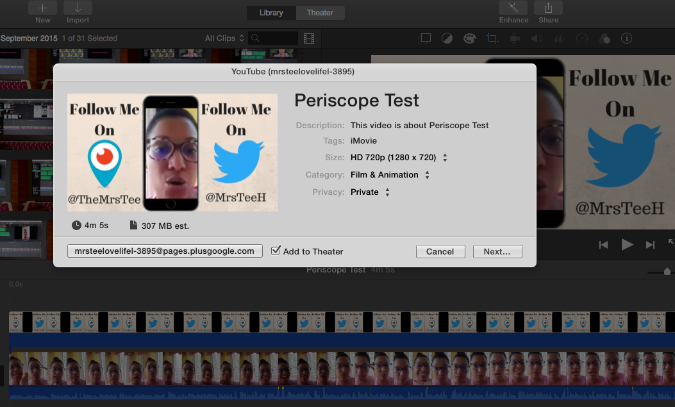
Task: Open the Privacy Private dropdown
Action: point(370,192)
